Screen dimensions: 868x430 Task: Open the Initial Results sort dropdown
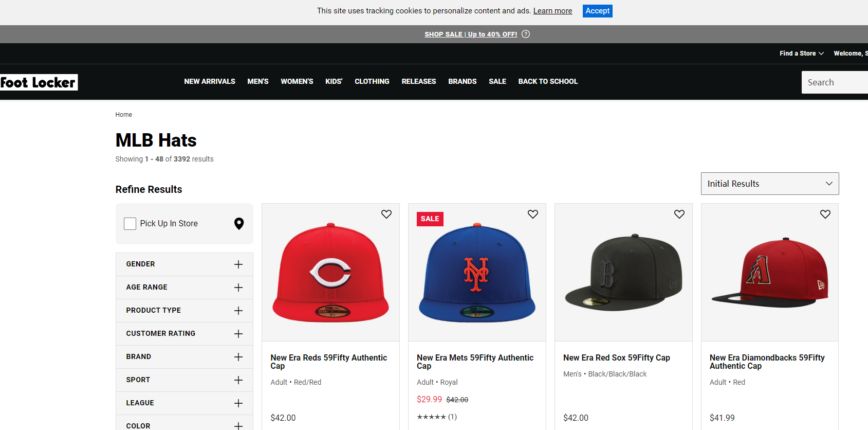pos(769,184)
